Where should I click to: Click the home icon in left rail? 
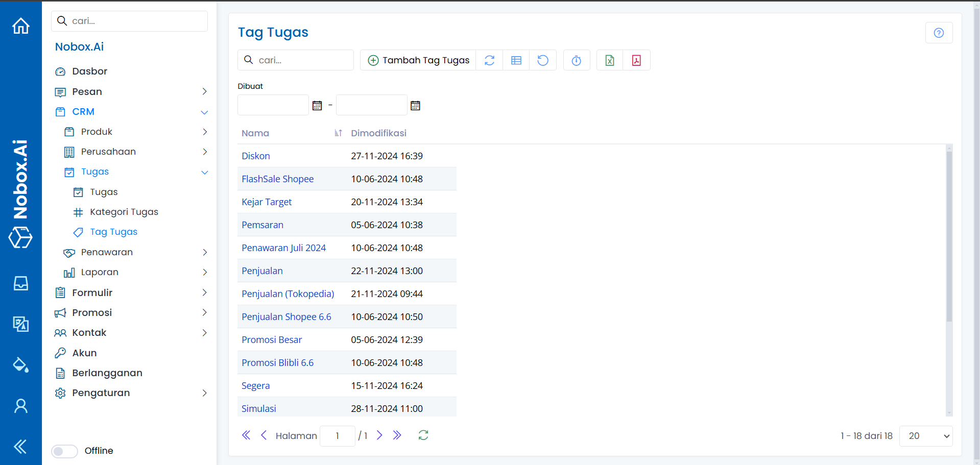(x=21, y=26)
